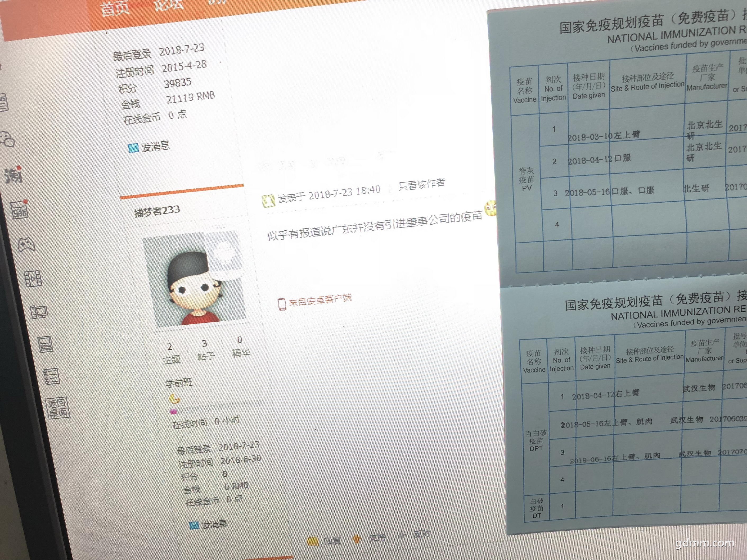Screen dimensions: 747x560
Task: Click the 返回桌面 sidebar button
Action: [x=58, y=408]
